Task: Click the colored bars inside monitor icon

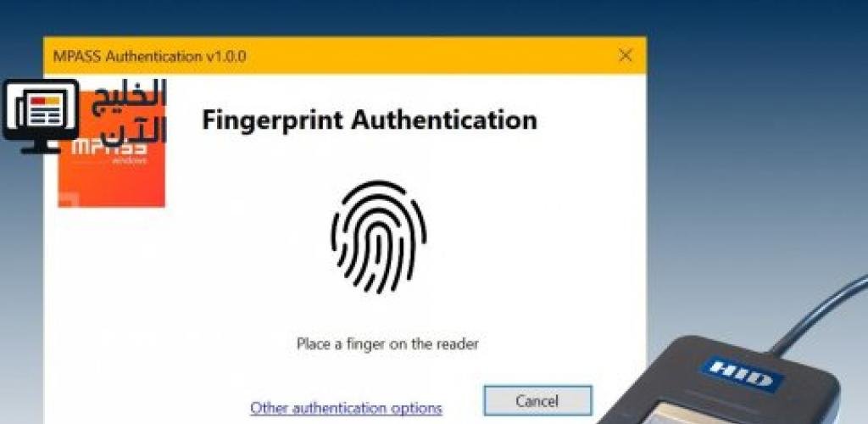Action: 47,101
